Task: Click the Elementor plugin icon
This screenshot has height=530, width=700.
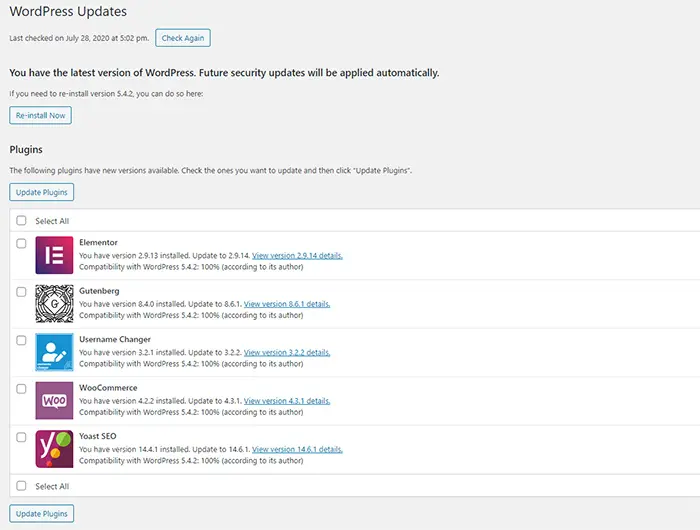Action: click(x=54, y=255)
